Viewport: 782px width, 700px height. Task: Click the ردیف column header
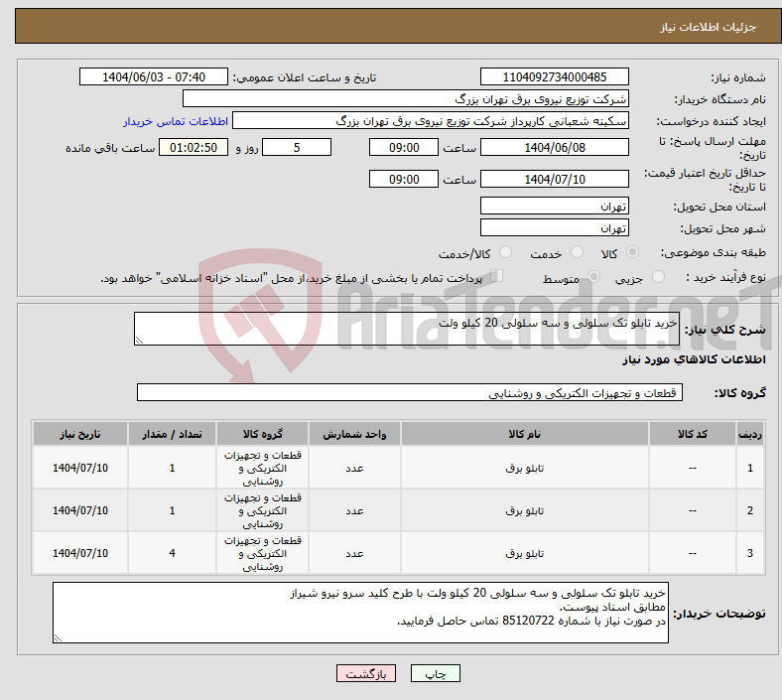[749, 434]
